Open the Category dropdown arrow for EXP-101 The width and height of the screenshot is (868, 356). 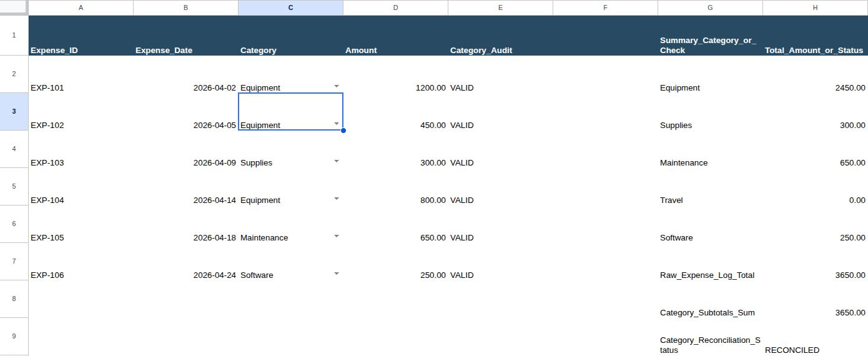point(336,86)
